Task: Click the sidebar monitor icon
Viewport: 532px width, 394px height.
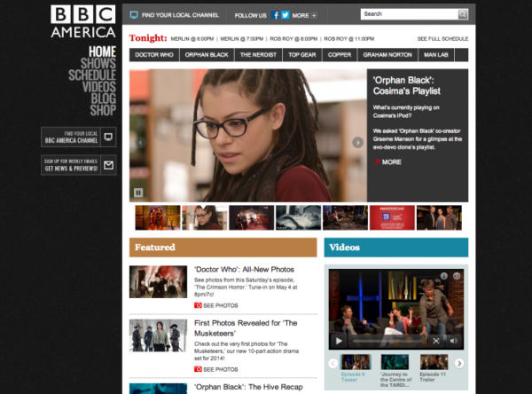Action: [x=108, y=137]
